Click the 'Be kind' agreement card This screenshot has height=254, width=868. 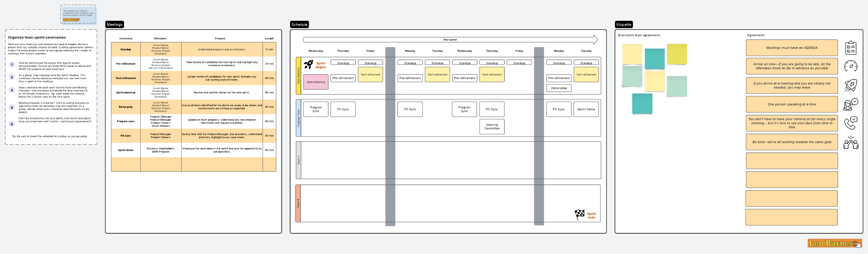point(792,142)
